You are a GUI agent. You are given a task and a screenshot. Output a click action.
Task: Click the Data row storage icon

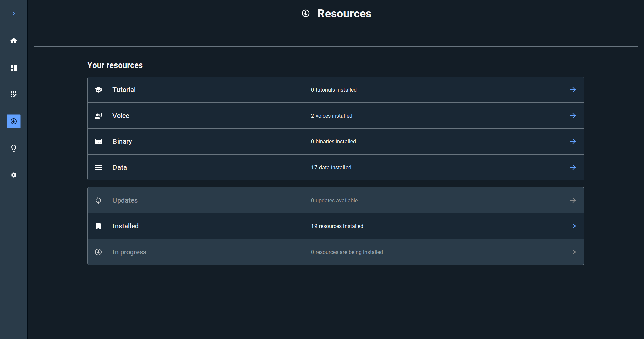(98, 167)
